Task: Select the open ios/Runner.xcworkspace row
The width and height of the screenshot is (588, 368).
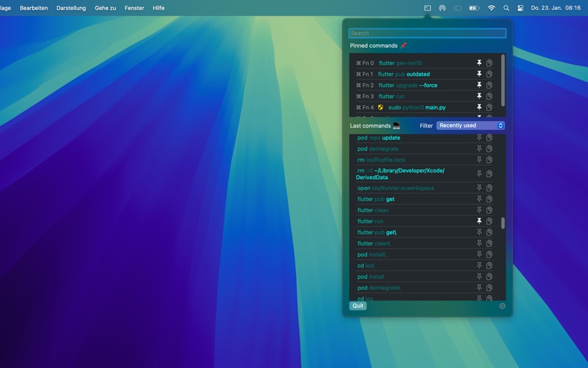Action: (424, 188)
